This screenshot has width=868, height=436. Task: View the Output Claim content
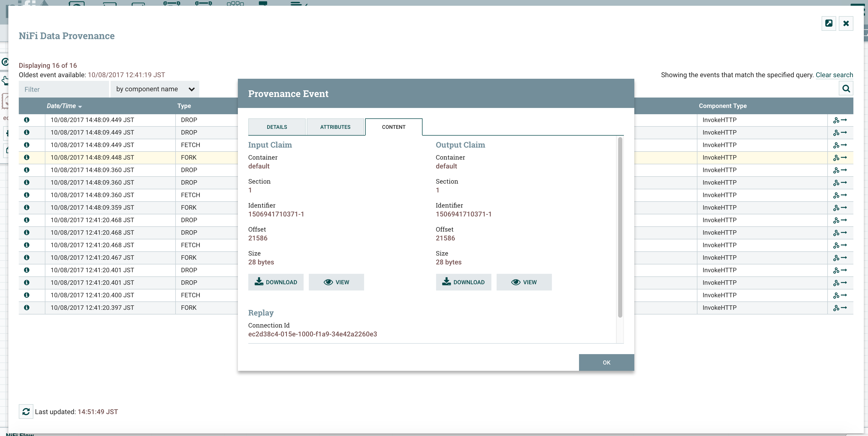[524, 282]
